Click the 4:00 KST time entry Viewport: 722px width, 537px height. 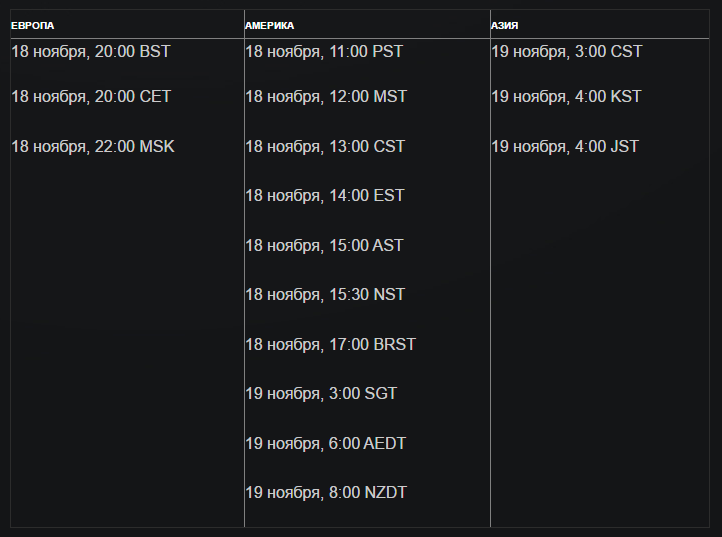[567, 97]
